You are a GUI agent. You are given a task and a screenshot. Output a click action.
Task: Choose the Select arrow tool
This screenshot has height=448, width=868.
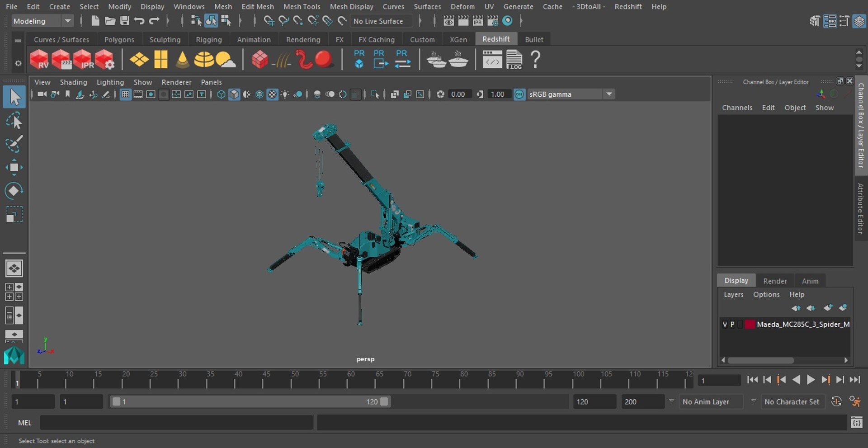(14, 97)
